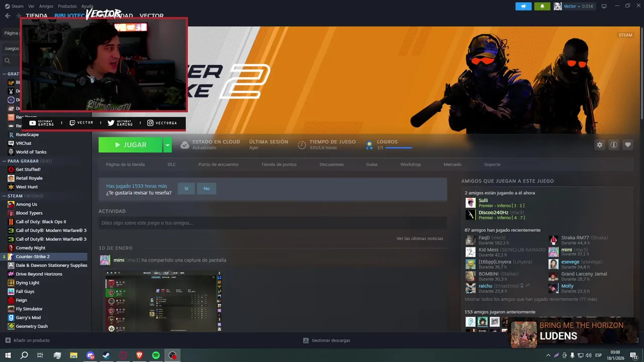Collapse the STEAM library category
Image resolution: width=644 pixels, height=362 pixels.
click(x=5, y=196)
